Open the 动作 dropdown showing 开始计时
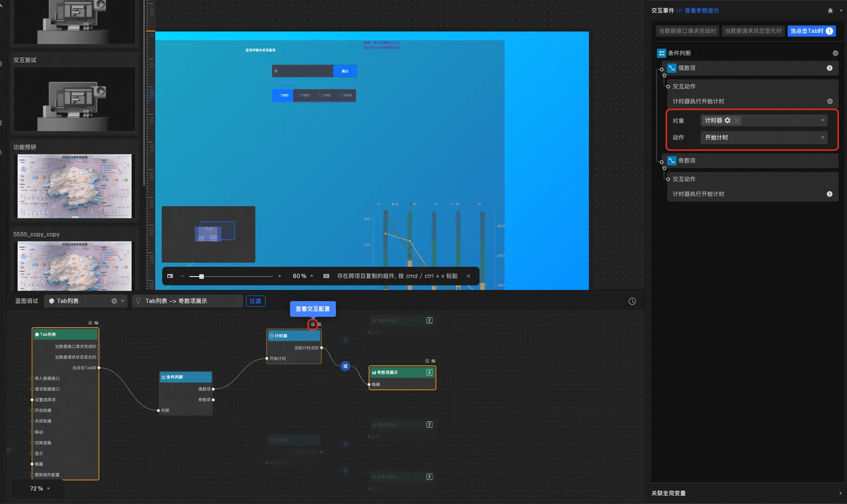 [763, 138]
